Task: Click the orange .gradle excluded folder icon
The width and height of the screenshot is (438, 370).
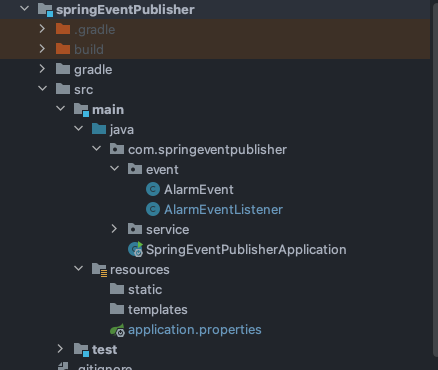Action: pos(63,29)
